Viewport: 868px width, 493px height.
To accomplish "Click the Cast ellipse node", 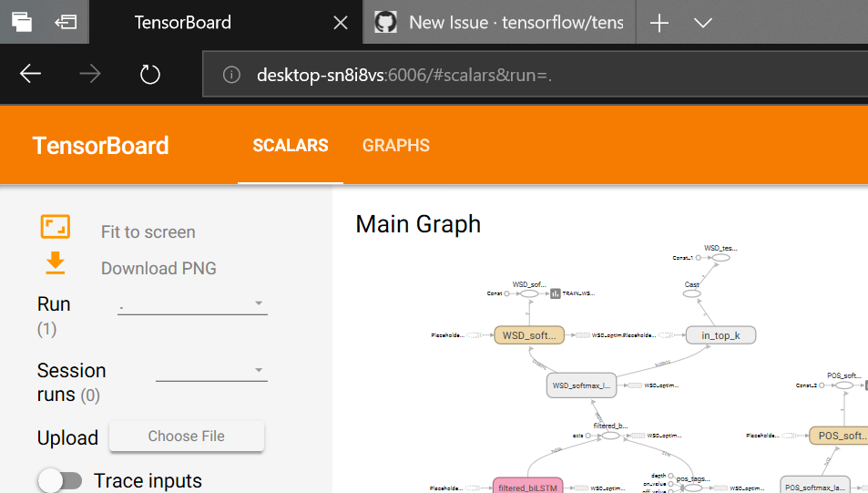I will 691,293.
